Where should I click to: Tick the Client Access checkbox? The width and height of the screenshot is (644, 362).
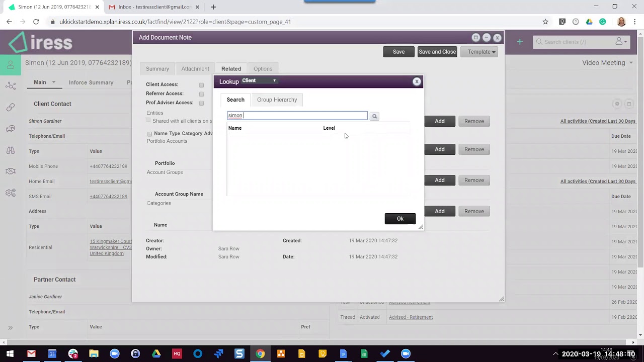pyautogui.click(x=201, y=85)
